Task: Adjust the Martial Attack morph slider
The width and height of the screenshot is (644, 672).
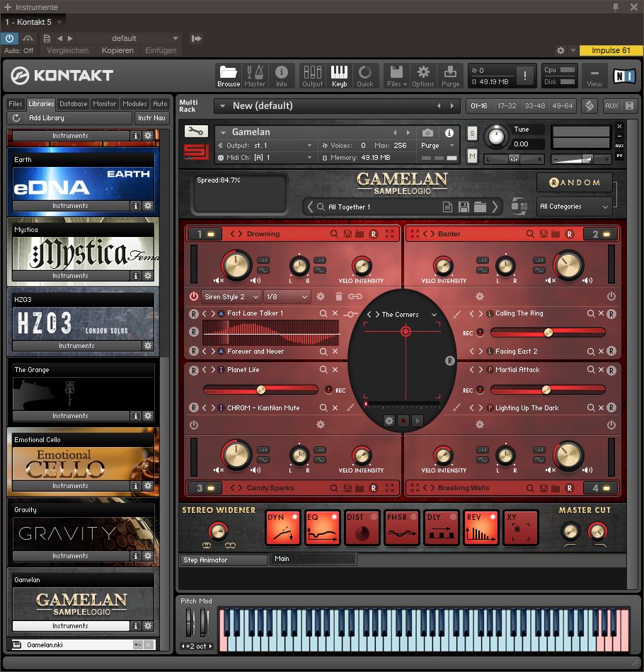Action: click(548, 390)
